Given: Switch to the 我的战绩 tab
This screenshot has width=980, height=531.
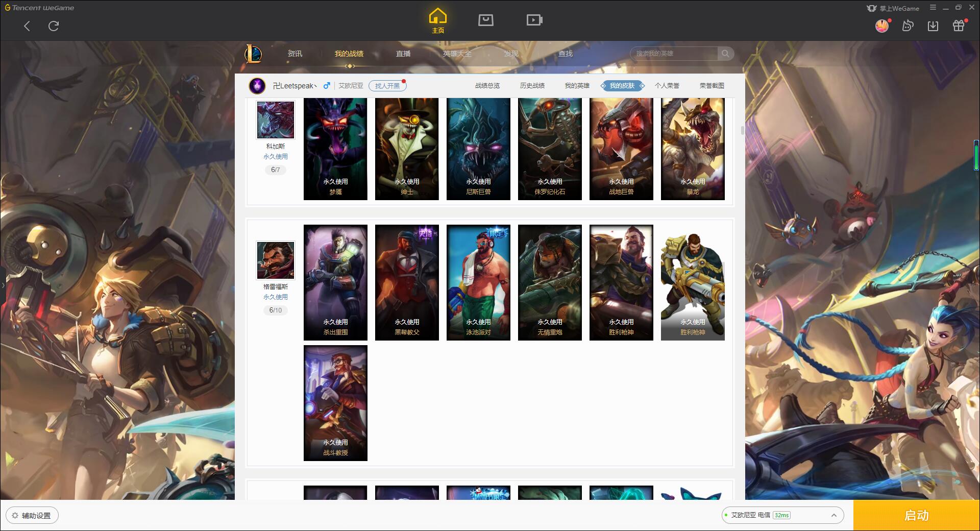Looking at the screenshot, I should 349,54.
